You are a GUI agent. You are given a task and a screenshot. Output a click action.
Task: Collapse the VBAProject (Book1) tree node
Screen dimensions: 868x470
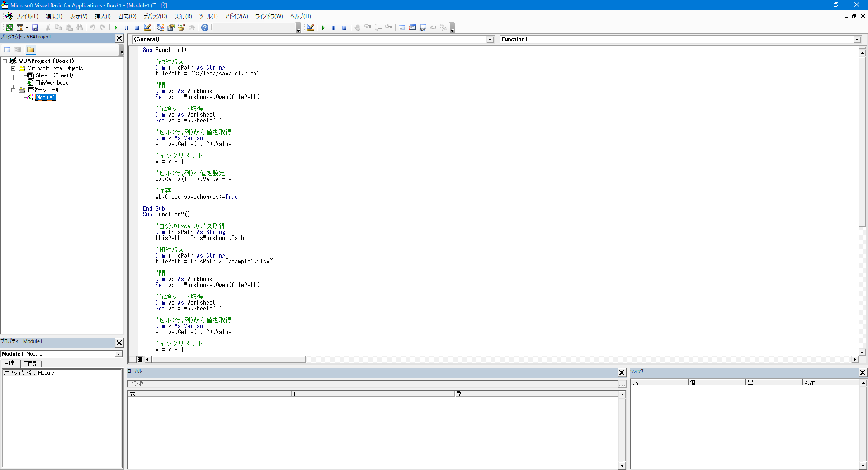pos(5,61)
